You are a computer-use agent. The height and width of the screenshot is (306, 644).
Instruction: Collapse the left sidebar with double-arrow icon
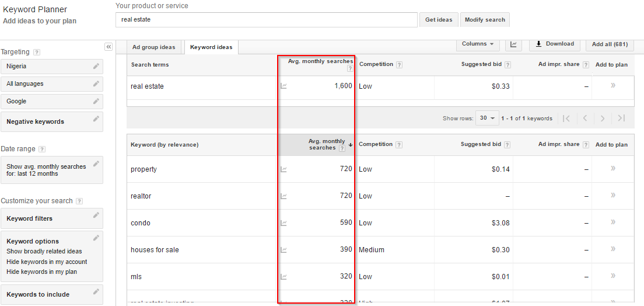(x=108, y=47)
